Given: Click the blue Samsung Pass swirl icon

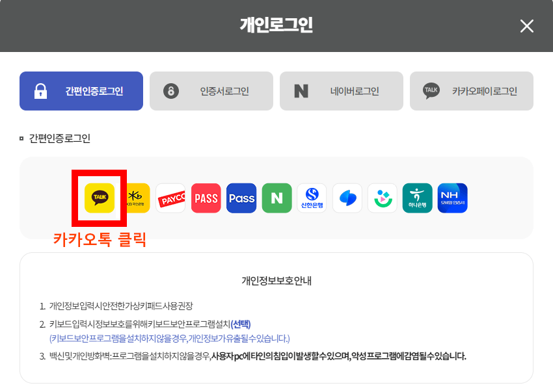Looking at the screenshot, I should (x=347, y=198).
